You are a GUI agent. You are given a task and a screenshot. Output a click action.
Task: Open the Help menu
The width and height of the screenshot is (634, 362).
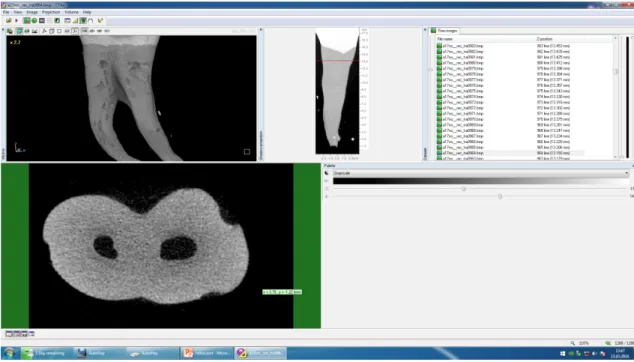87,12
